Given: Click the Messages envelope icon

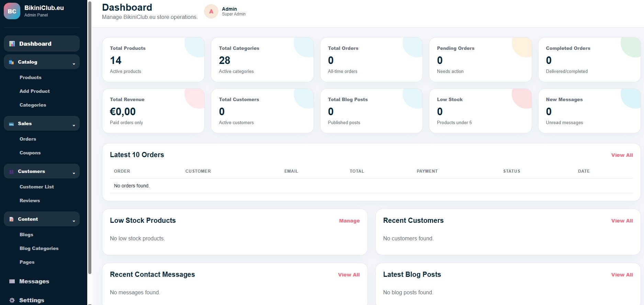Looking at the screenshot, I should [x=12, y=281].
